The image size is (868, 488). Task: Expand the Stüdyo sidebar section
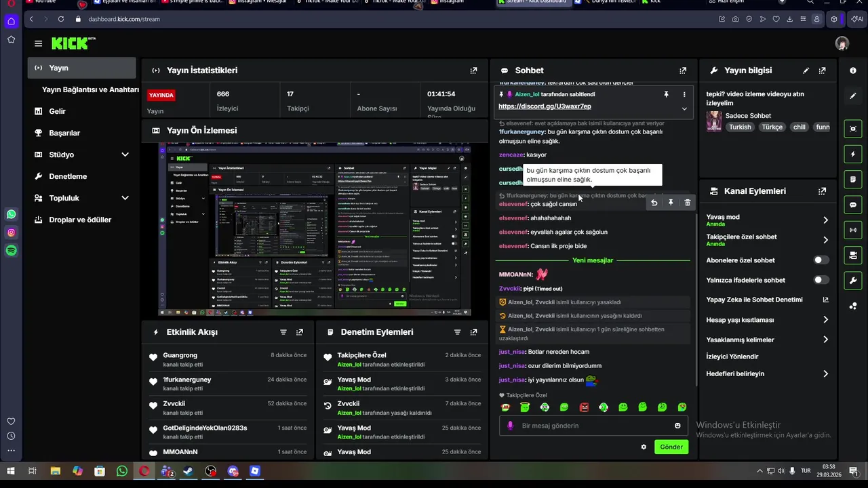point(125,155)
